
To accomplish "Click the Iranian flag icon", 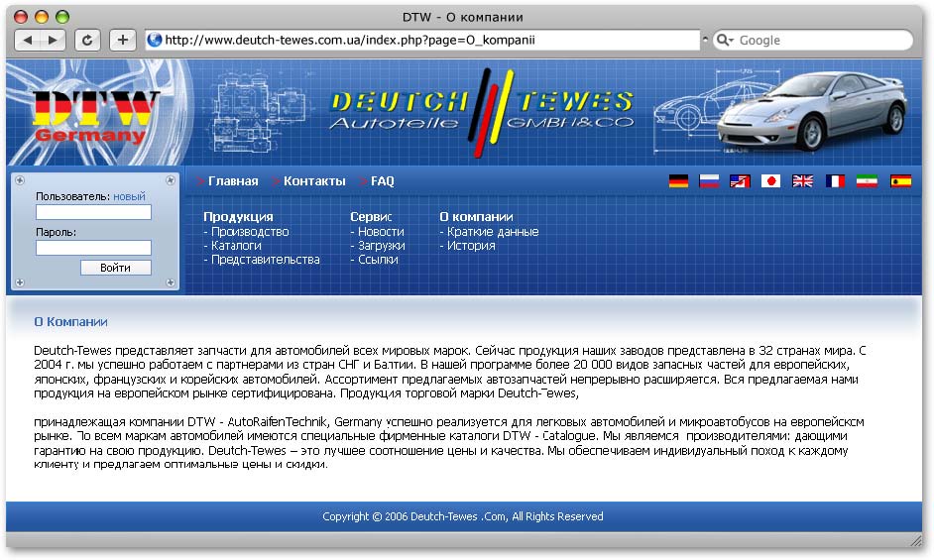I will click(867, 181).
